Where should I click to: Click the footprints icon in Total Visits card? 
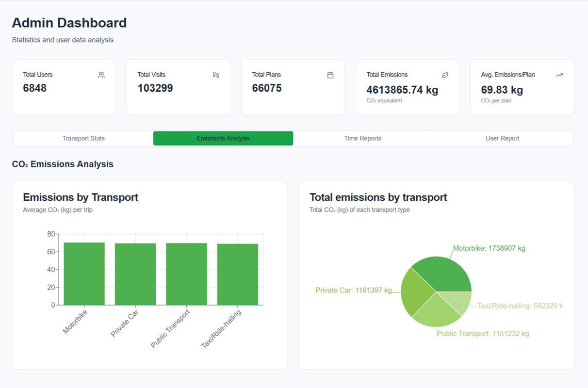click(216, 75)
